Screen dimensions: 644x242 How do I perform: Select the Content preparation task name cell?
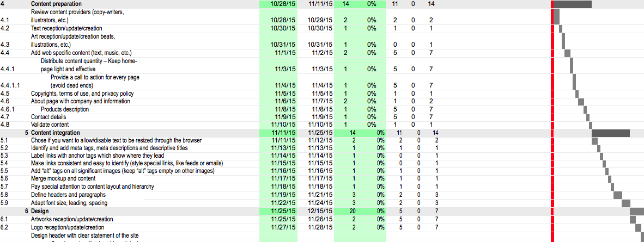(56, 4)
